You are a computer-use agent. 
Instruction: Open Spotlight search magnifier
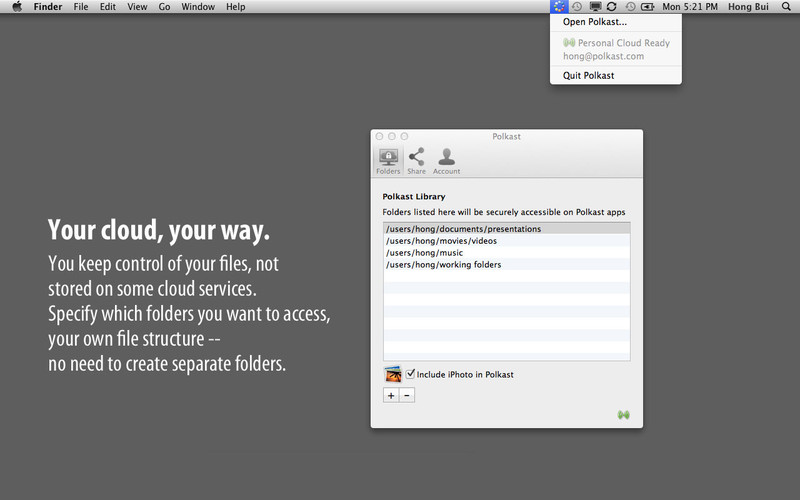(786, 7)
